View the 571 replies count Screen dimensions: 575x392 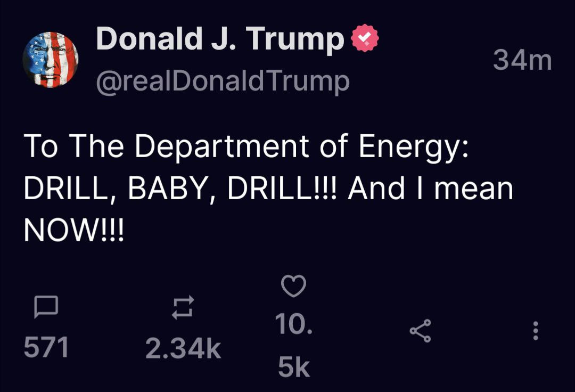click(x=46, y=348)
